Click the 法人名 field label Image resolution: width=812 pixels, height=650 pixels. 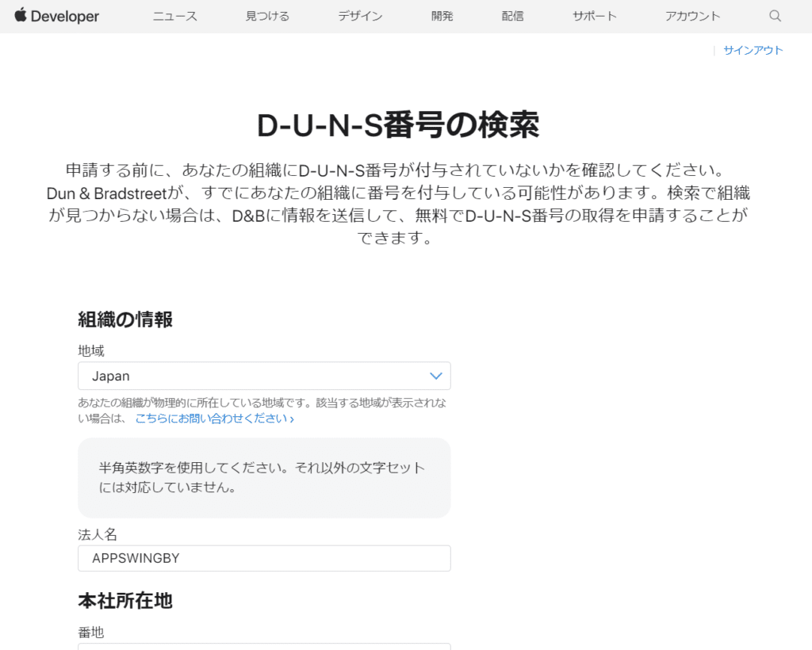click(98, 534)
